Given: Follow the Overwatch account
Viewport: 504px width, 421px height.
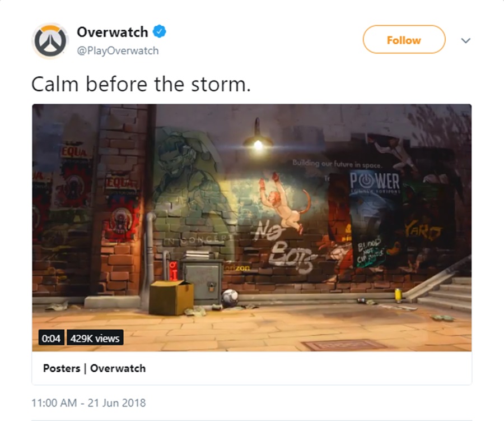Looking at the screenshot, I should pyautogui.click(x=404, y=39).
